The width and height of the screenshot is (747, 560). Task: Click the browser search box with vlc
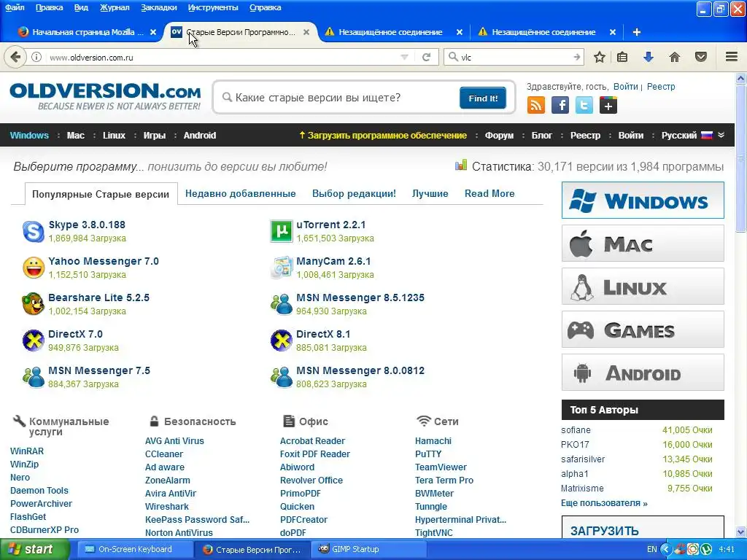[515, 57]
